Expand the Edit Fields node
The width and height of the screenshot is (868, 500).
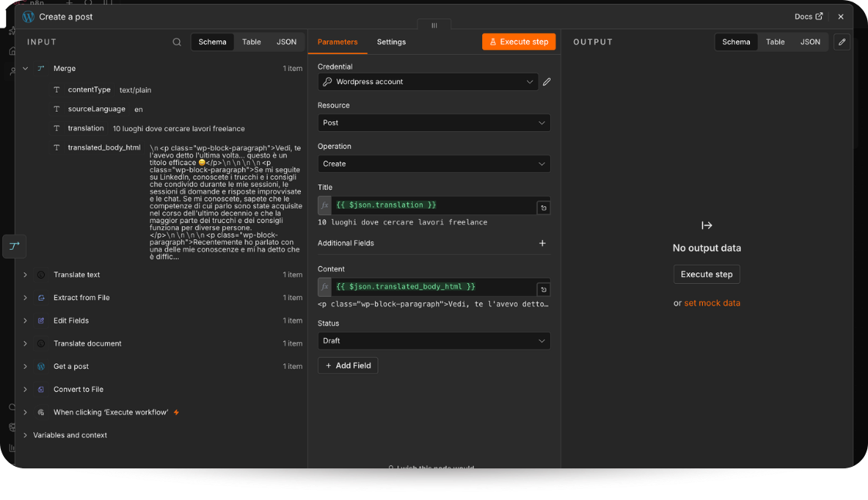[x=25, y=320]
